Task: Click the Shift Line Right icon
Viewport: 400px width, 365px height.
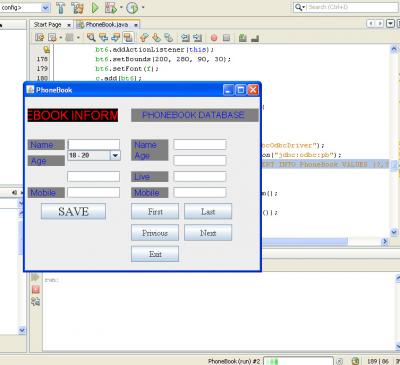Action: [198, 38]
